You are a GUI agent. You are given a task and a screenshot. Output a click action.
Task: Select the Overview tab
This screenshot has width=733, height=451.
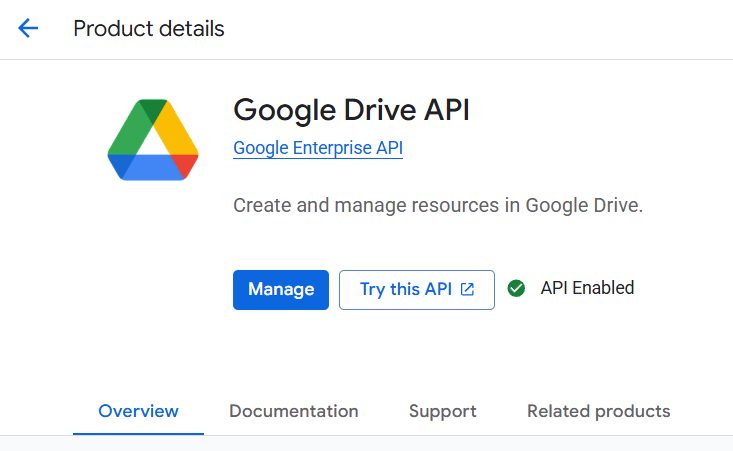(138, 411)
